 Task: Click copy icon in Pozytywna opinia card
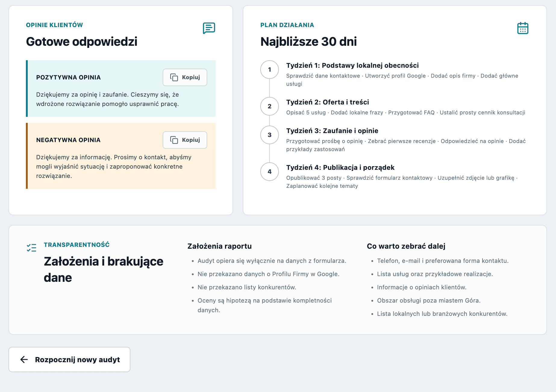(174, 77)
